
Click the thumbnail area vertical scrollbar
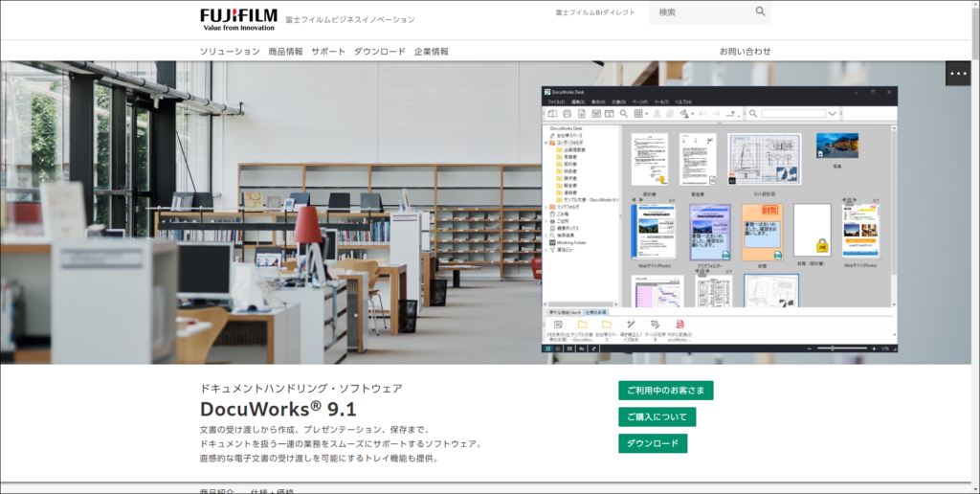(x=894, y=215)
